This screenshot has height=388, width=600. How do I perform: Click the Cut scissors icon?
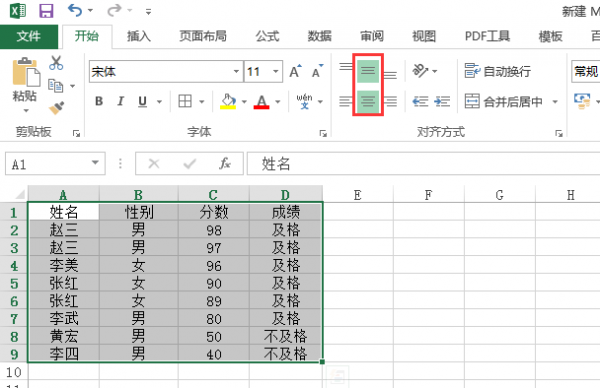56,63
